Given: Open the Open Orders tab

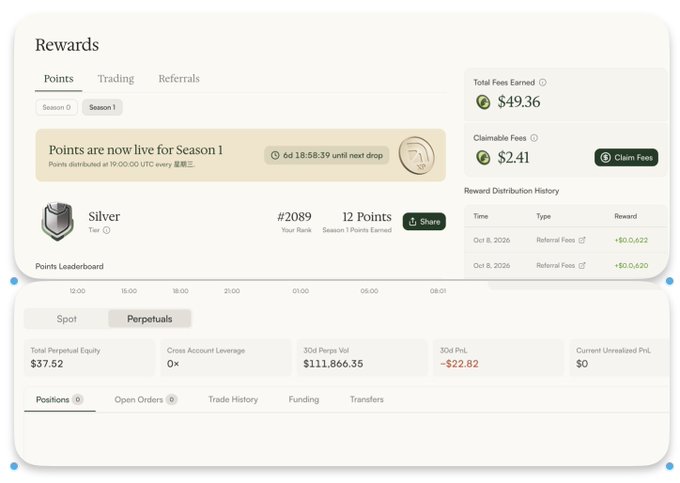Looking at the screenshot, I should click(145, 399).
